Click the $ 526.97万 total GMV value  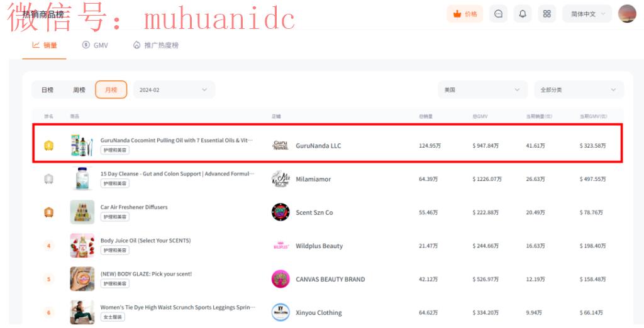pos(486,280)
